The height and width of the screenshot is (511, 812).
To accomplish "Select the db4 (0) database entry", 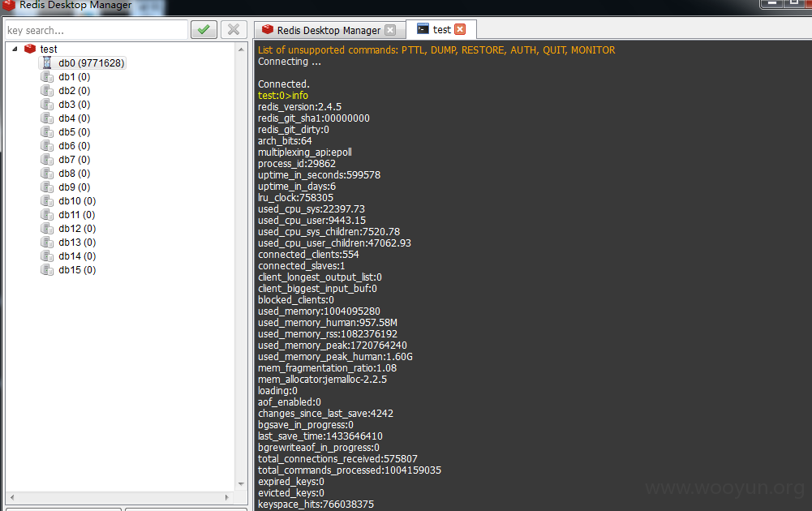I will tap(74, 118).
